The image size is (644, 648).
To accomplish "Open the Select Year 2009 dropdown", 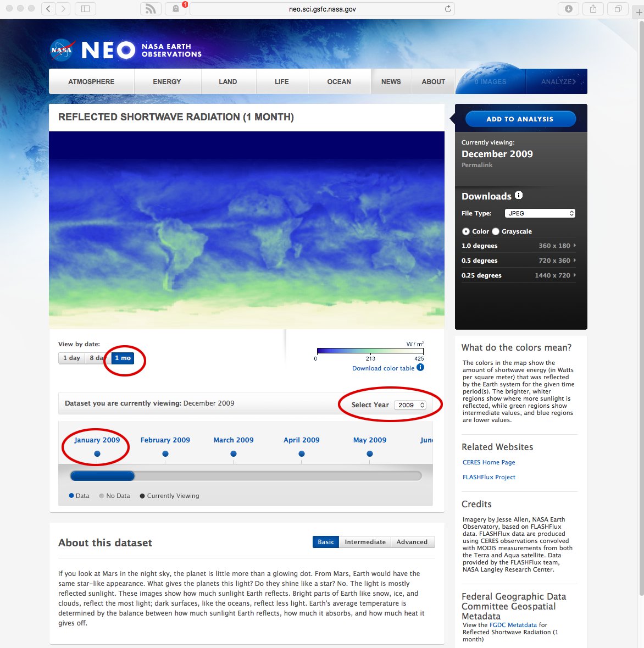I will 410,405.
